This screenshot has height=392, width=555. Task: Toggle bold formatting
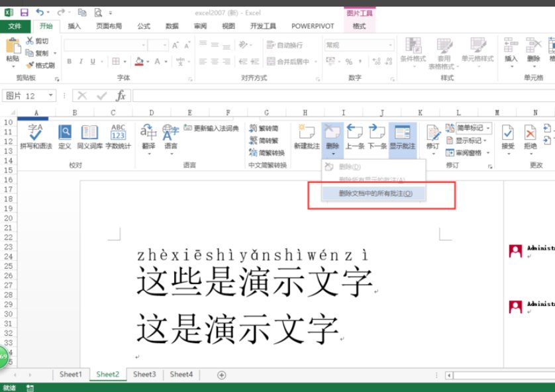(70, 61)
